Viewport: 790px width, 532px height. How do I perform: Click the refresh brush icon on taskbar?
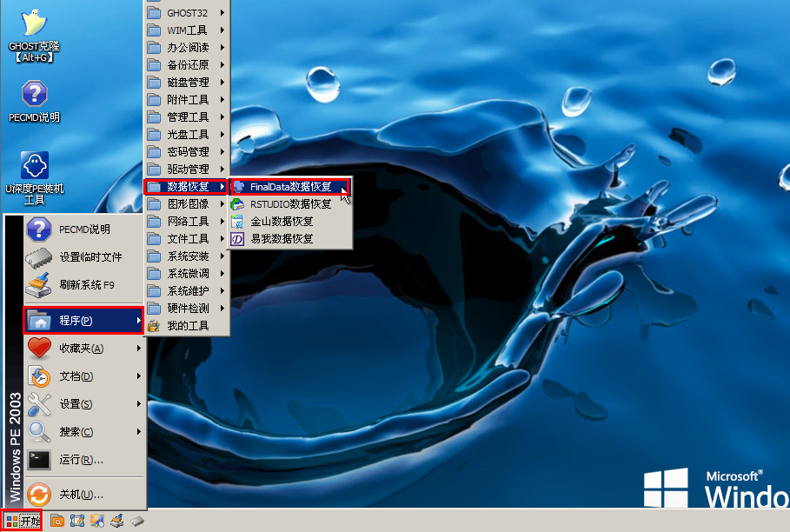click(116, 521)
